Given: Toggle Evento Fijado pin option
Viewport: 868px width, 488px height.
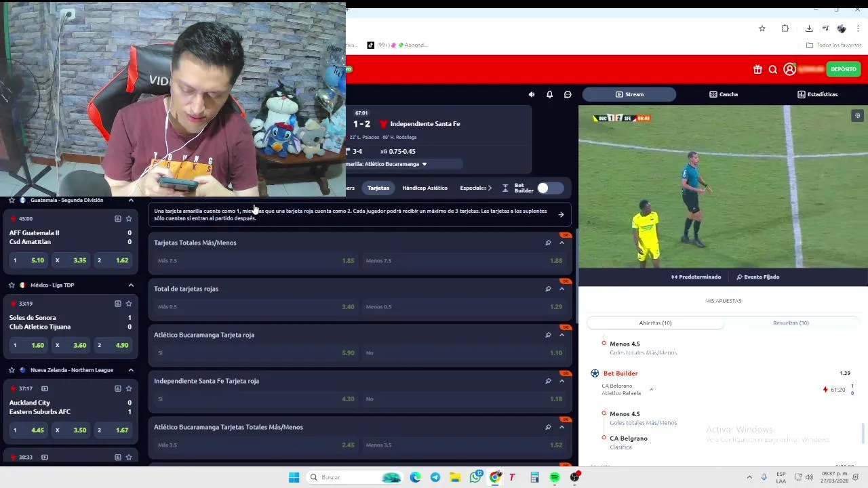Looking at the screenshot, I should tap(757, 277).
